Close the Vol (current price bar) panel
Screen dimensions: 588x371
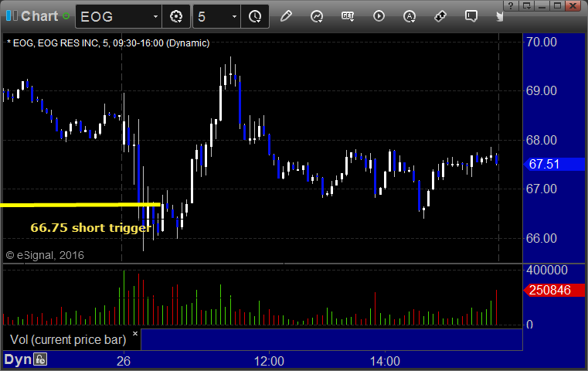135,333
